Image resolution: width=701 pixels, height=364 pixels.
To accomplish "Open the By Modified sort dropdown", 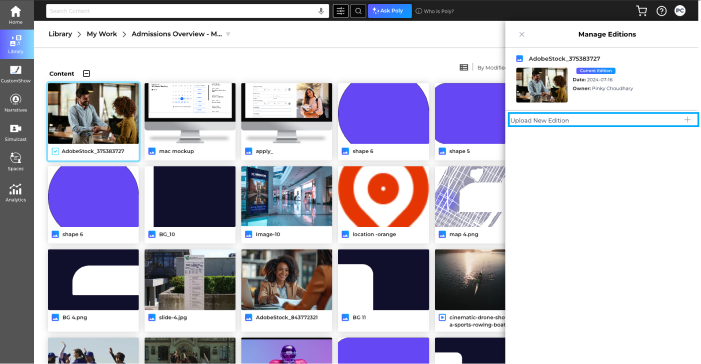I will pyautogui.click(x=491, y=68).
